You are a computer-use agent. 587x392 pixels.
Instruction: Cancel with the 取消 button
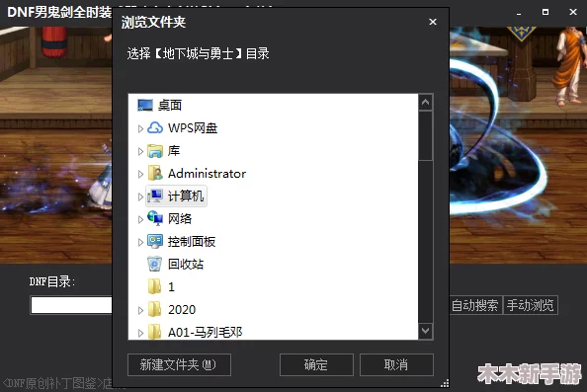coord(396,364)
